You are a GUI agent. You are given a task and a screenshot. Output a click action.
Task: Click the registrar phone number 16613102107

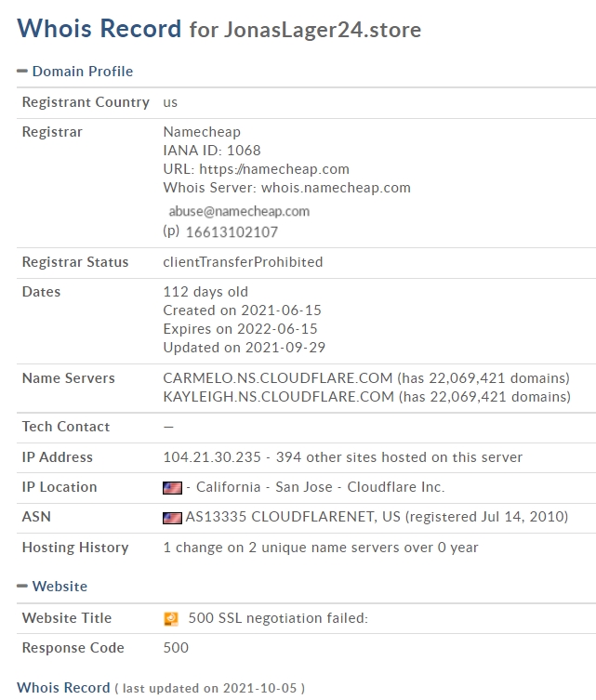232,232
